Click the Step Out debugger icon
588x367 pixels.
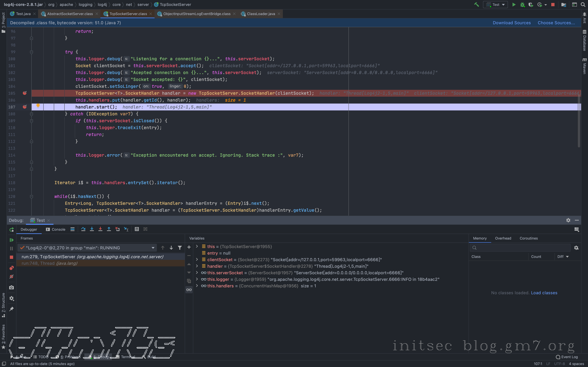click(x=109, y=229)
